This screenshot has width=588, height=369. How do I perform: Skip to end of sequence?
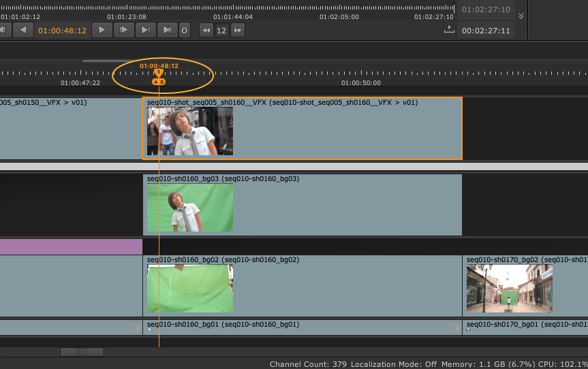click(x=167, y=30)
